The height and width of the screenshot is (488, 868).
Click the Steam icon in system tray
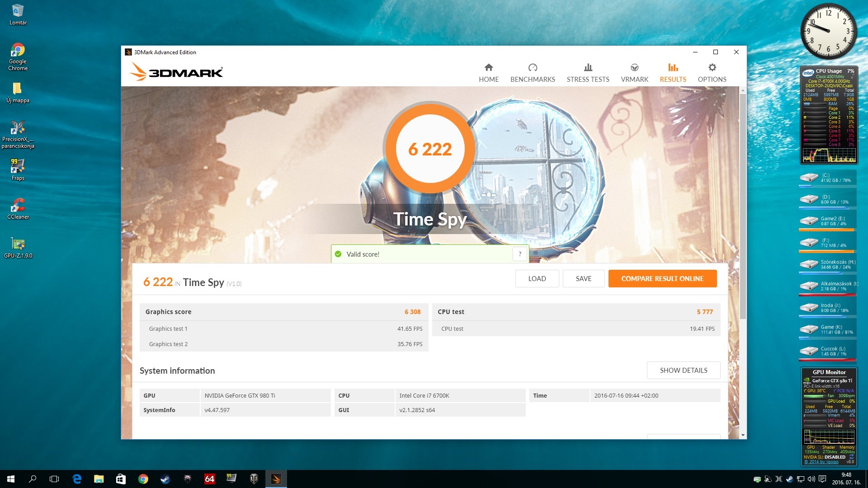(789, 479)
